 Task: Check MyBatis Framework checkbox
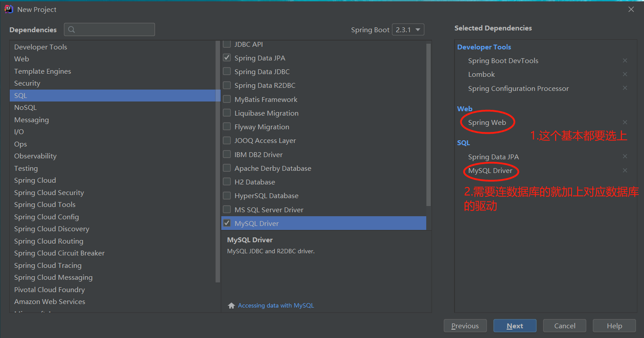click(x=227, y=99)
